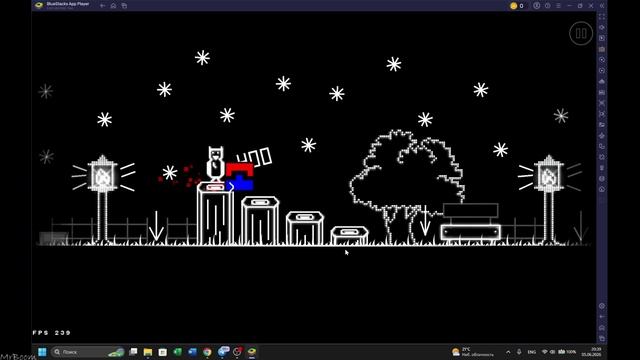The image size is (640, 360).
Task: Open the BlueStacks help question-mark icon
Action: tap(547, 6)
